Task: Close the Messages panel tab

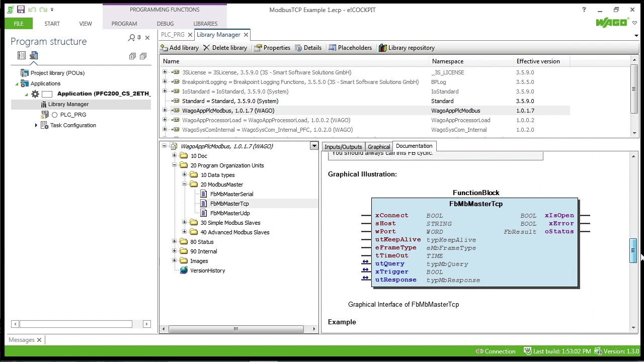Action: click(39, 340)
